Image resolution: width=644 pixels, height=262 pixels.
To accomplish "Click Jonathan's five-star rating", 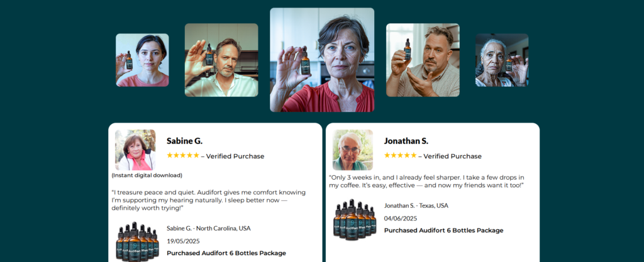I will tap(400, 155).
